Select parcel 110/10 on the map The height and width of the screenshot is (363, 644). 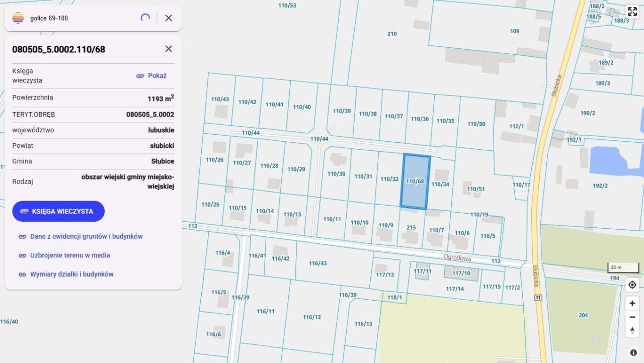click(x=360, y=222)
